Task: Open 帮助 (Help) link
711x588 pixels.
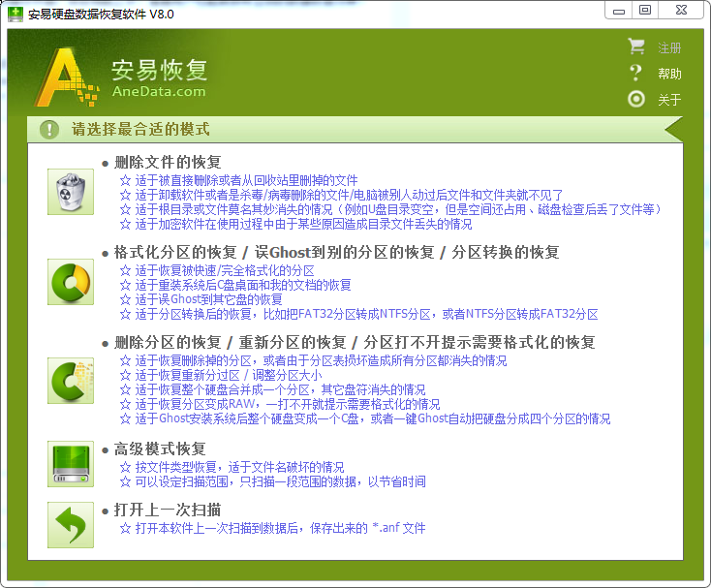Action: pos(669,74)
